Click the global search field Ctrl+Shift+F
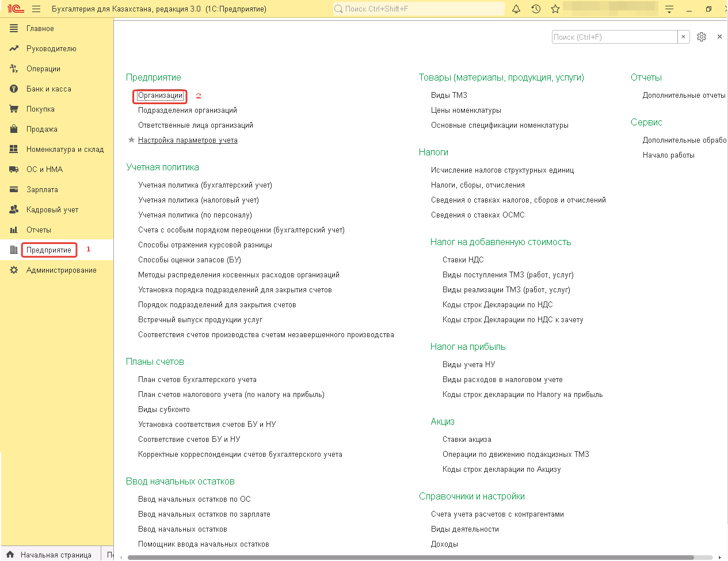728x561 pixels. 418,9
